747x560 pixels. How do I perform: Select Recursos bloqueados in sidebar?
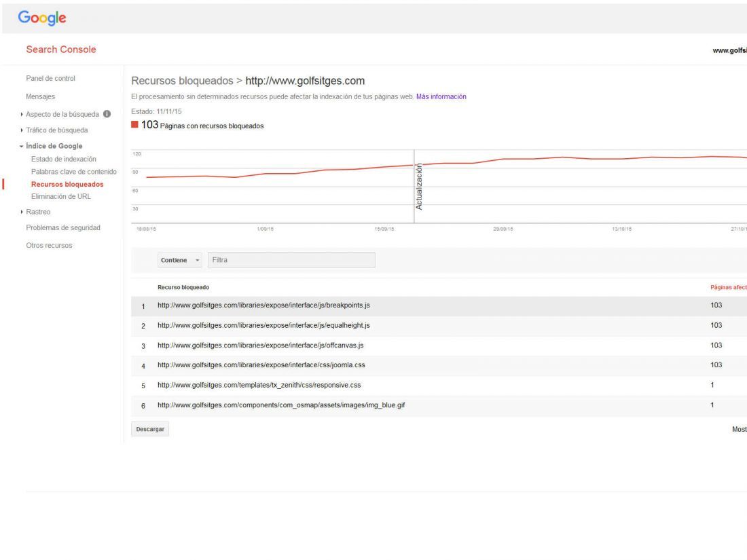(x=67, y=184)
